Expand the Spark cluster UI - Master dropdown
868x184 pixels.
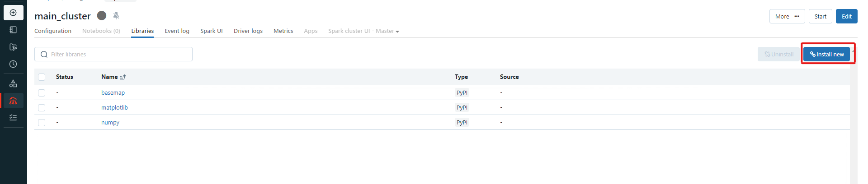pos(363,31)
